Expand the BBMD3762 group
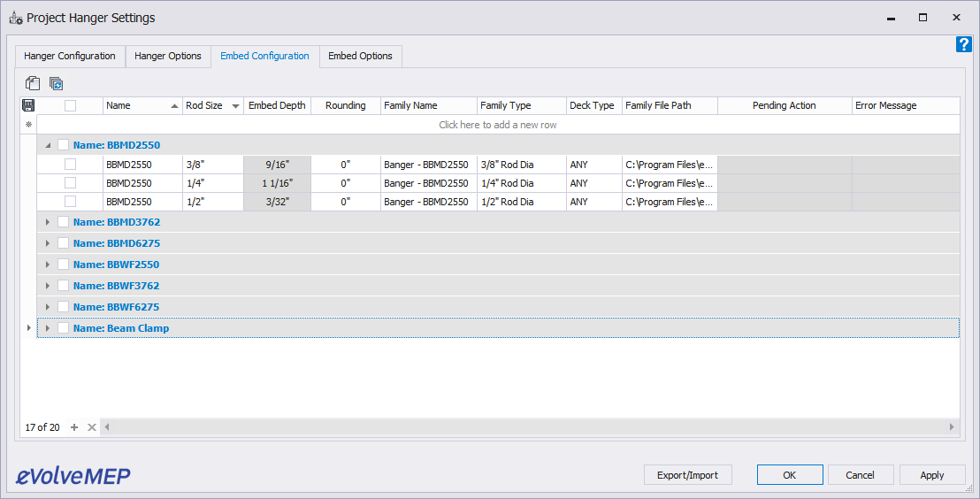The image size is (980, 499). pyautogui.click(x=48, y=222)
